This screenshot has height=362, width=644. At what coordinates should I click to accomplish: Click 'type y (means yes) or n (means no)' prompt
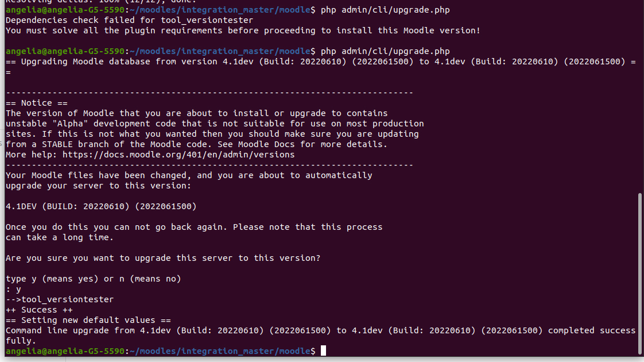pos(93,279)
